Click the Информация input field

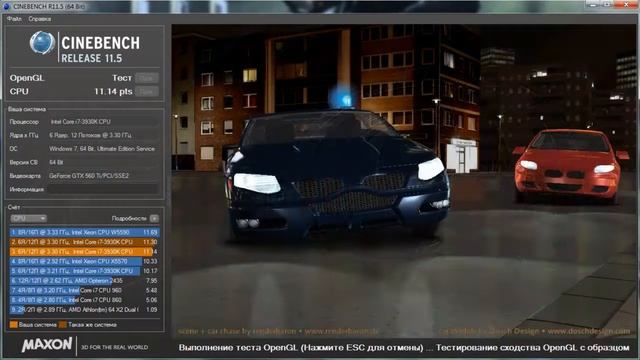[x=103, y=189]
